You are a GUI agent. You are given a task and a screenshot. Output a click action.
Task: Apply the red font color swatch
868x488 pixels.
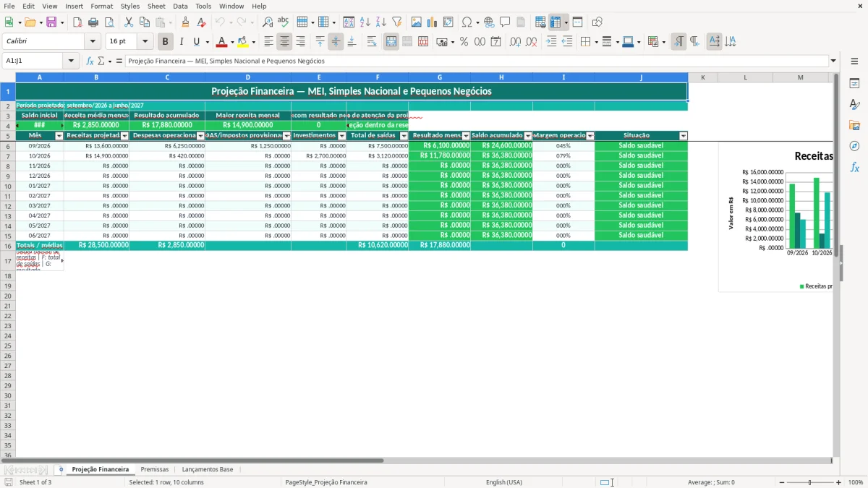[222, 42]
